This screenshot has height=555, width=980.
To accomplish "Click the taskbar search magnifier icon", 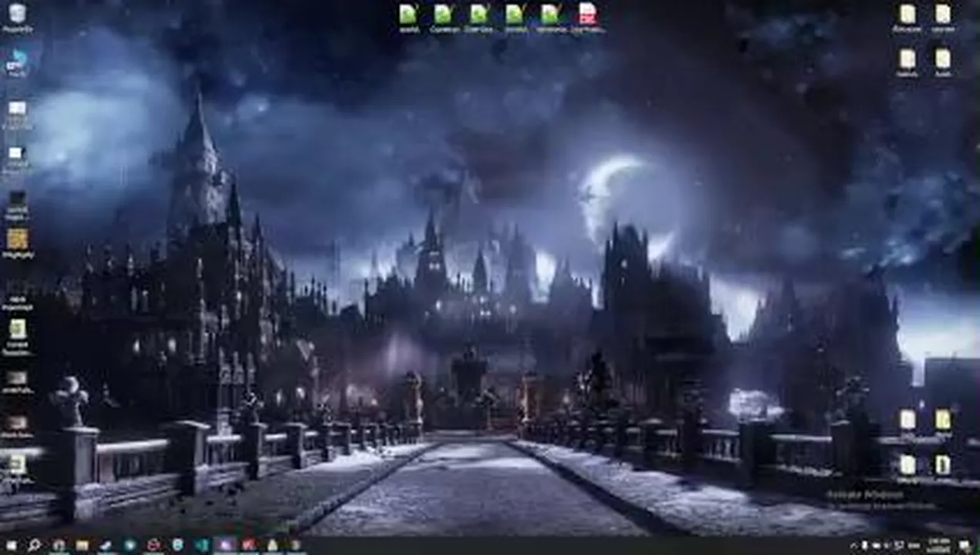I will pyautogui.click(x=34, y=545).
